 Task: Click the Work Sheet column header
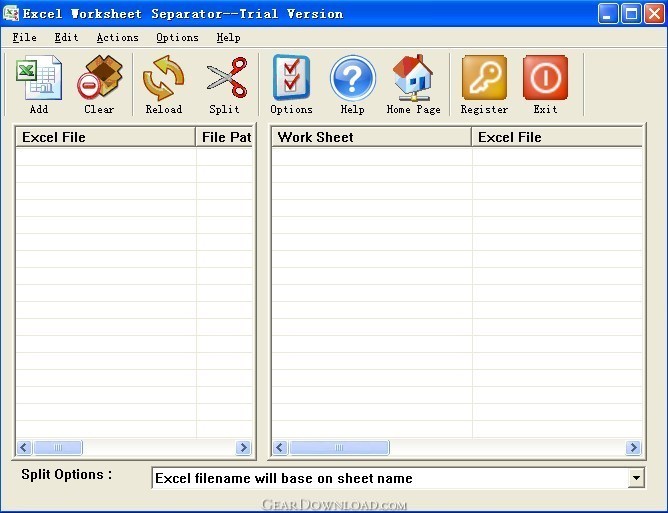(x=371, y=137)
